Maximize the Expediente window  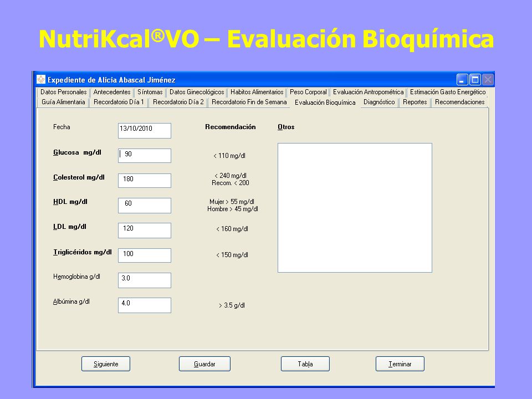tap(475, 80)
